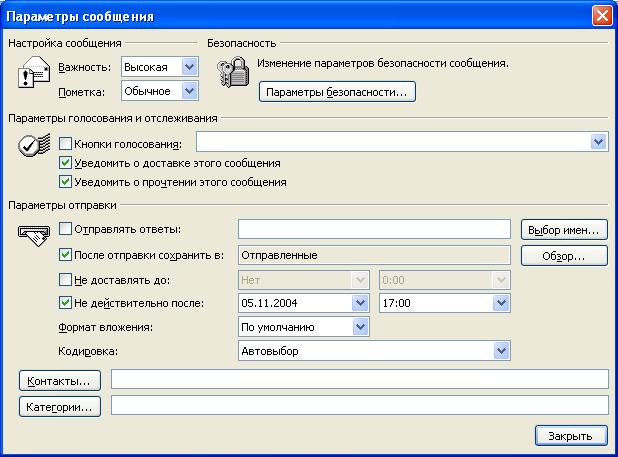Click the Параметры сообщения title bar text
Viewport: 618px width, 457px height.
coord(80,17)
